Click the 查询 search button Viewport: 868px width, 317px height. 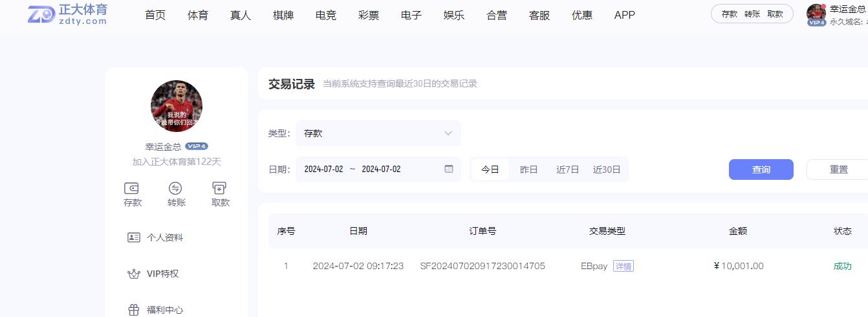761,169
